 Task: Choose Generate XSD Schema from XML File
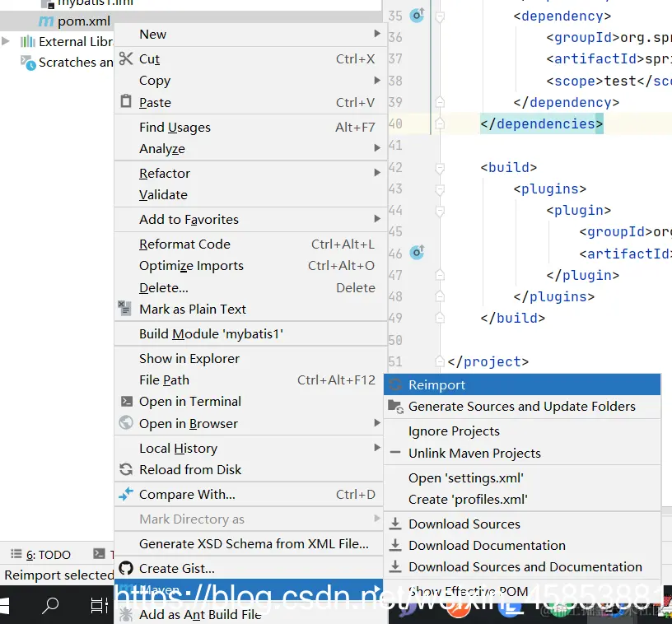(x=250, y=543)
